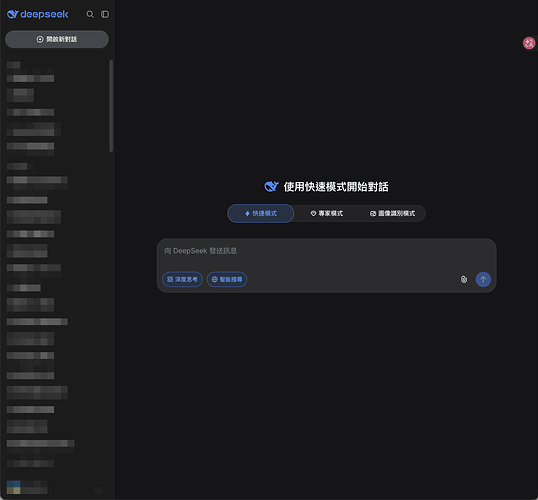The height and width of the screenshot is (500, 538).
Task: Click the paperclip attach file icon
Action: [x=464, y=279]
